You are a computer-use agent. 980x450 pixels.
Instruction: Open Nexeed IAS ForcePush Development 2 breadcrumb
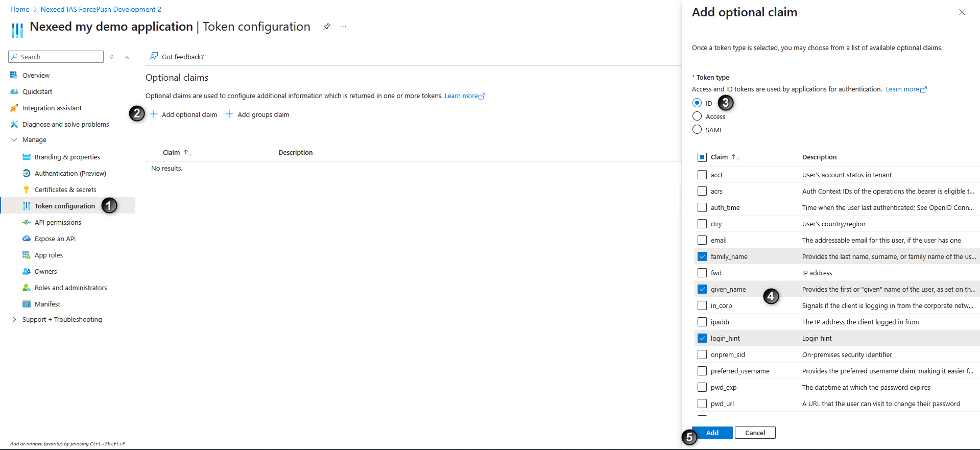pyautogui.click(x=101, y=9)
